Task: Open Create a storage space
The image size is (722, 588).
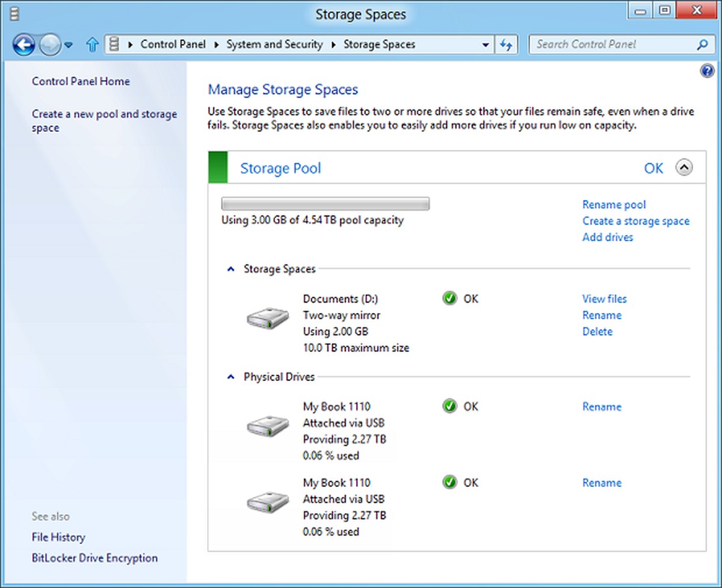Action: click(636, 221)
